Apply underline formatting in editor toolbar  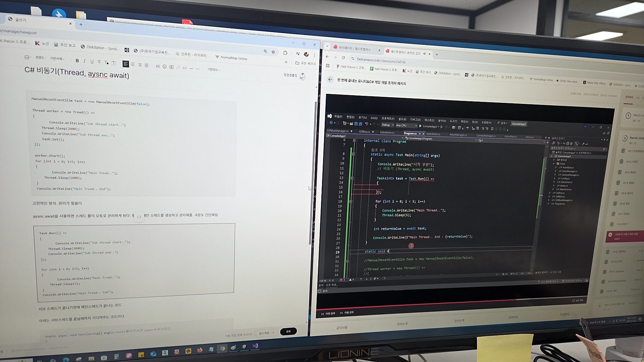point(92,62)
